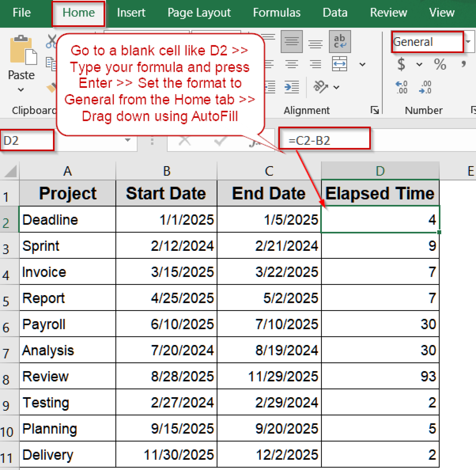Click inside the Name Box showing D2
This screenshot has width=476, height=470.
(27, 140)
